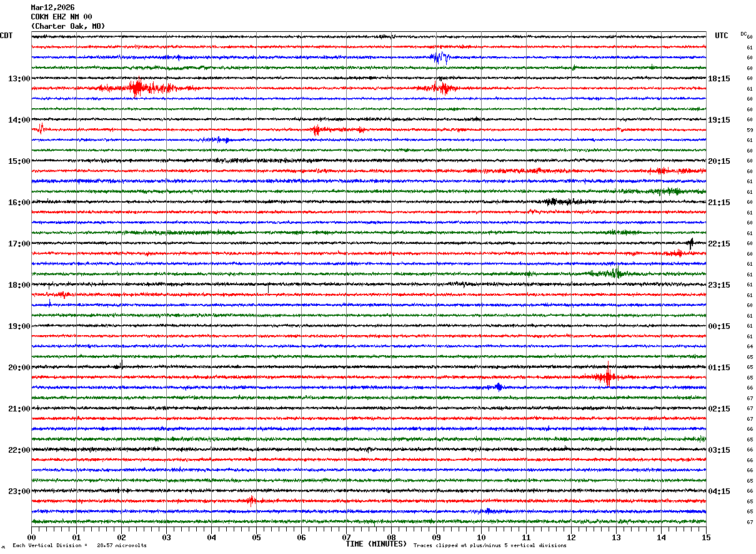Screen dimensions: 756x554
Task: Click minute tick label 08 on time axis
Action: click(x=391, y=537)
